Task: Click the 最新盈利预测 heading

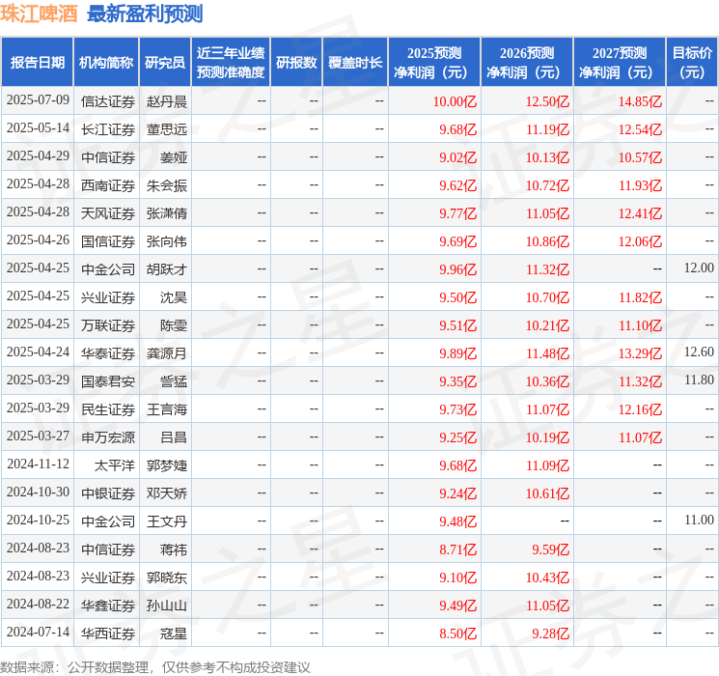Action: coord(145,14)
